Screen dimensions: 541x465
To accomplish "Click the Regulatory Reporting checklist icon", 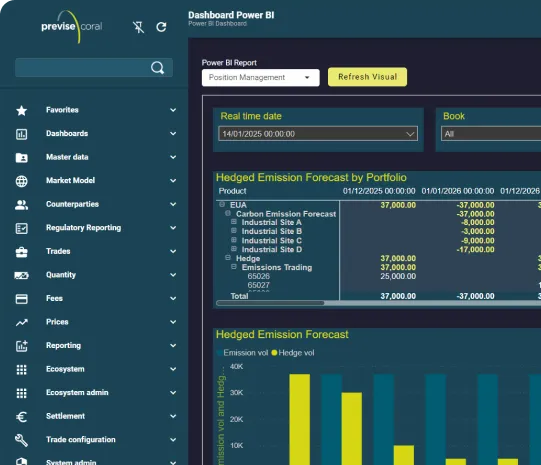I will (x=21, y=228).
